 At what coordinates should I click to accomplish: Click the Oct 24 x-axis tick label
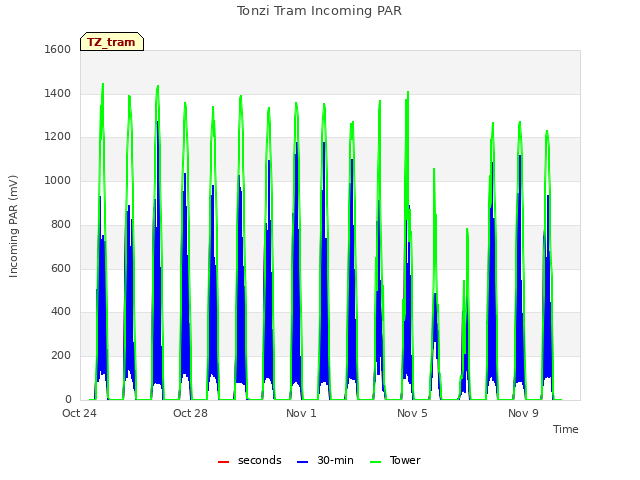pyautogui.click(x=79, y=413)
